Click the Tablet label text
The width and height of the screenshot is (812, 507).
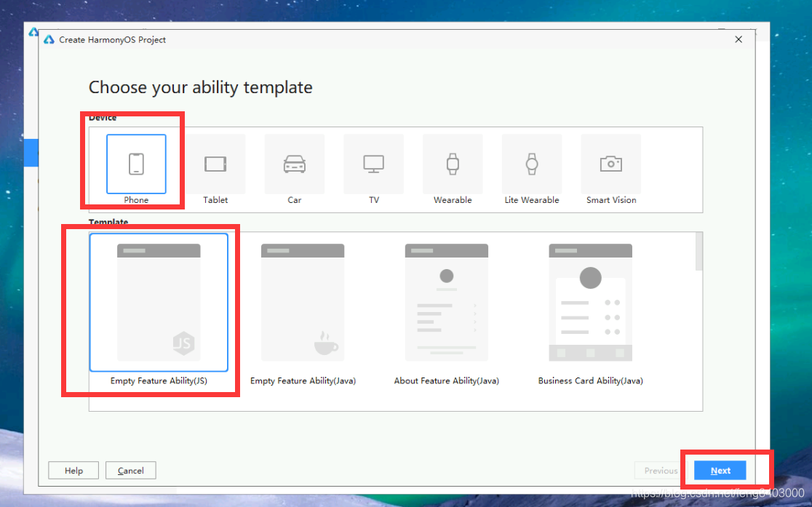(215, 200)
